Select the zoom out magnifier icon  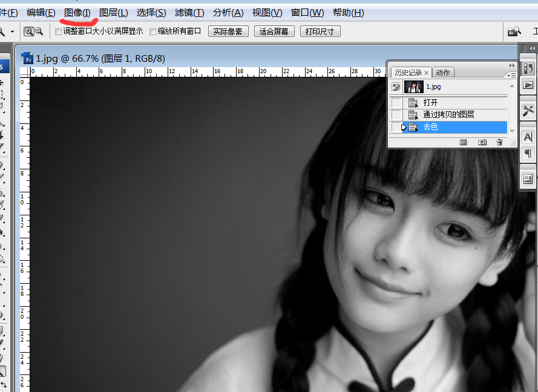click(39, 31)
